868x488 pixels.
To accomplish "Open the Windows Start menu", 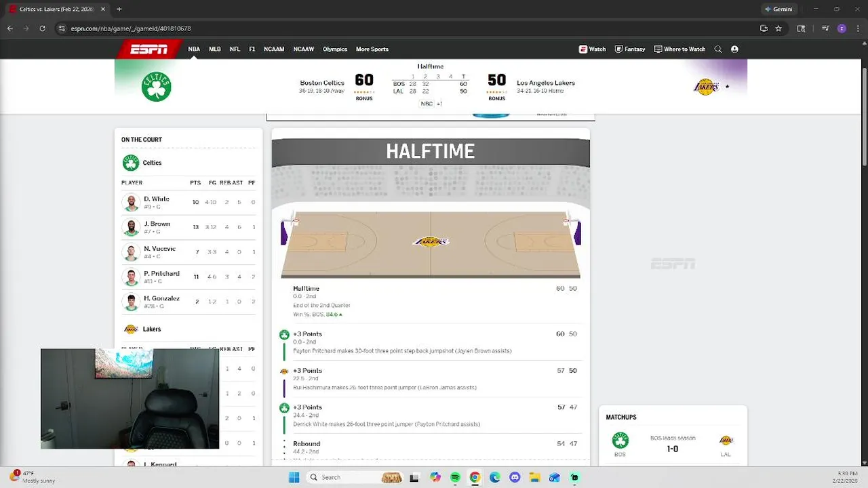I will [294, 477].
